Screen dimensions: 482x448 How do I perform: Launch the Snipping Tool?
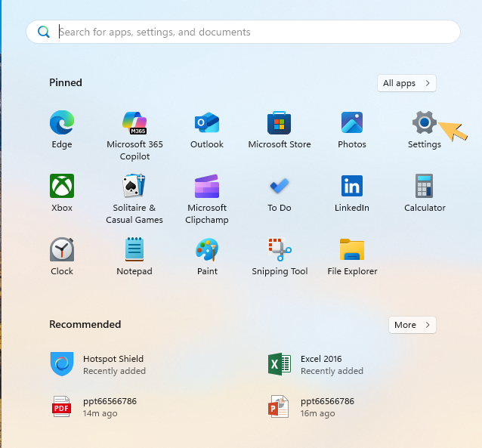(280, 256)
